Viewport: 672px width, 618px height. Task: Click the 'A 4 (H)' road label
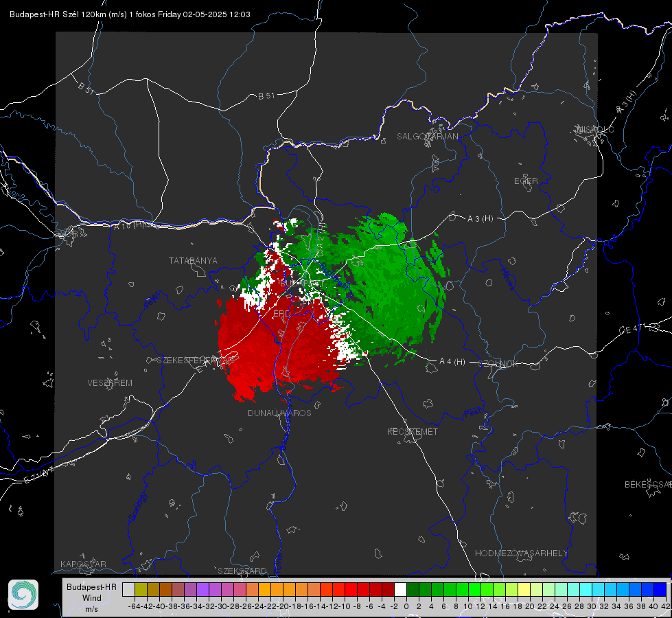(452, 362)
